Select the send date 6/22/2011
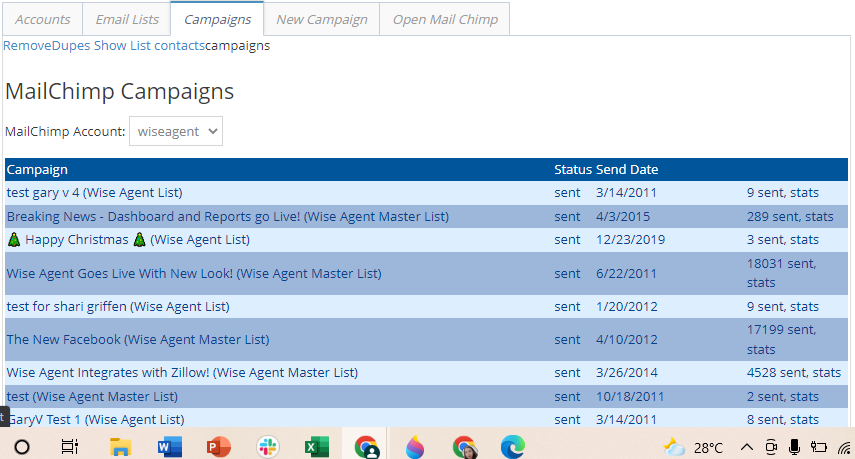This screenshot has height=459, width=855. tap(626, 273)
